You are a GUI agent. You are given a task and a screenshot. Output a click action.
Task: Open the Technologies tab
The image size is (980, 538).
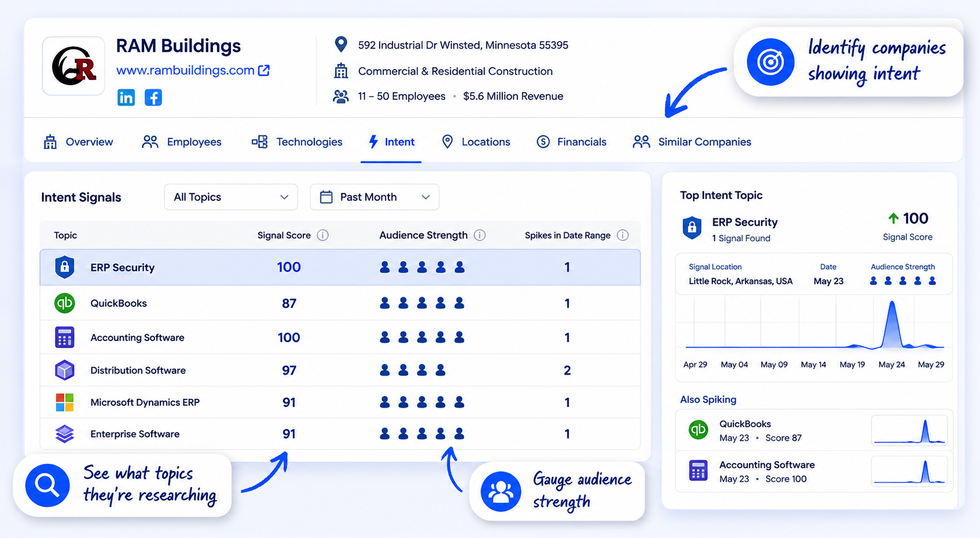297,142
